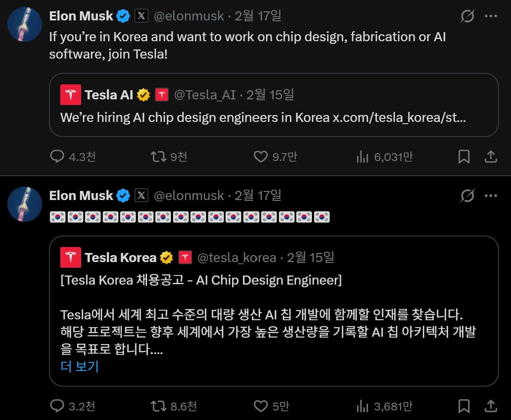Open the @Tesla_AI profile handle
Viewport: 511px width, 420px height.
click(x=205, y=95)
